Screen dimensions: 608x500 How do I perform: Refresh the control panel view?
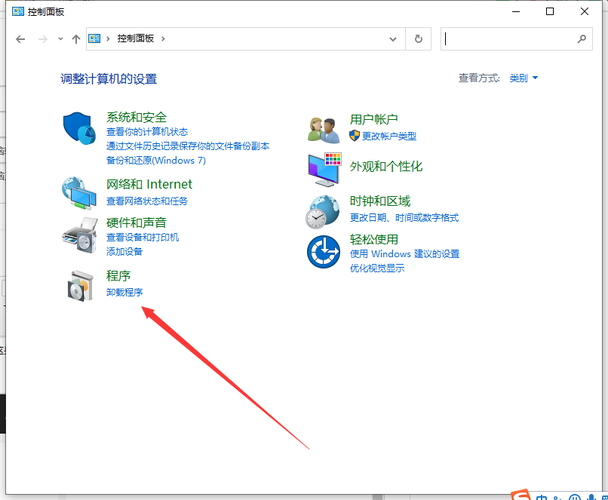[418, 39]
